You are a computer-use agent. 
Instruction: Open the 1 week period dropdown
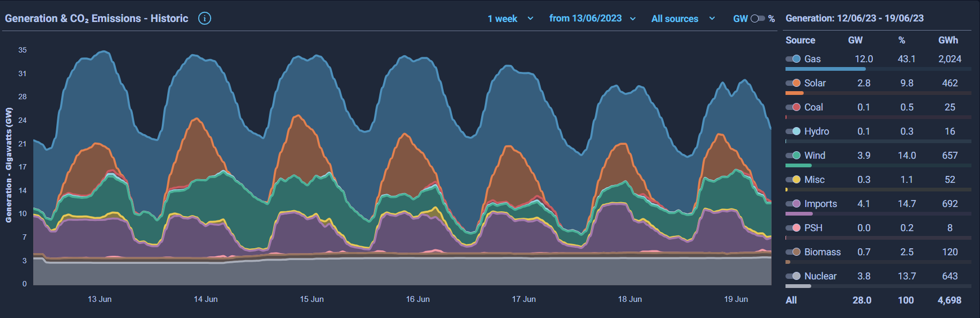(510, 19)
